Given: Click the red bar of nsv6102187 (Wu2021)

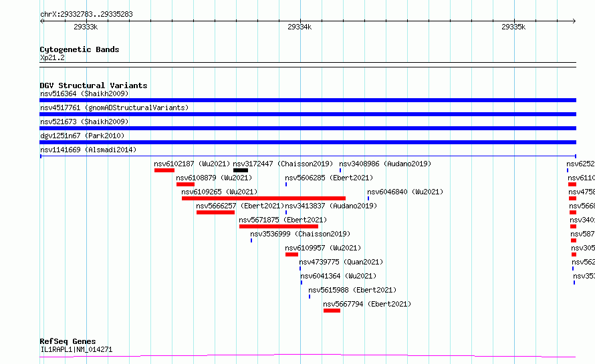Looking at the screenshot, I should (x=164, y=170).
